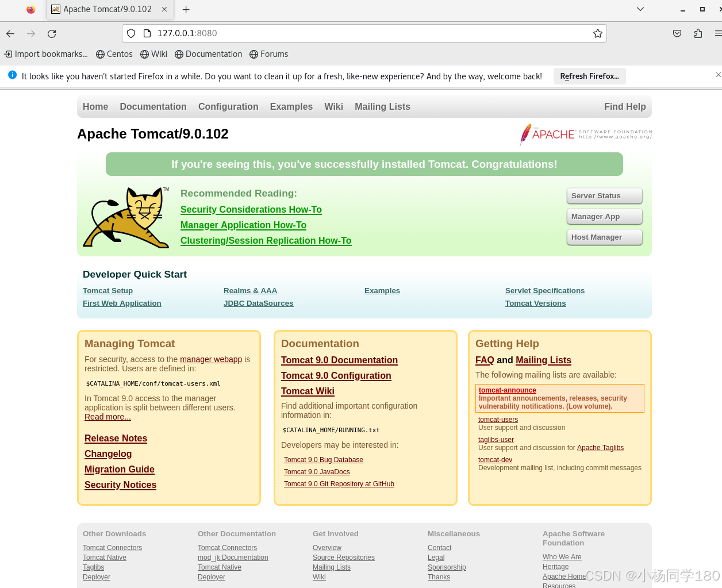Click the Host Manager button
Viewport: 722px width, 588px height.
pos(605,237)
